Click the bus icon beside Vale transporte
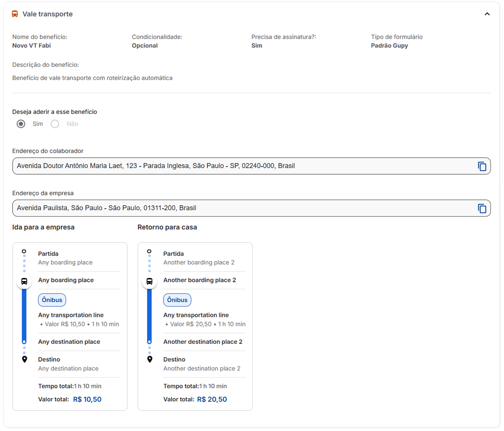 [x=15, y=14]
